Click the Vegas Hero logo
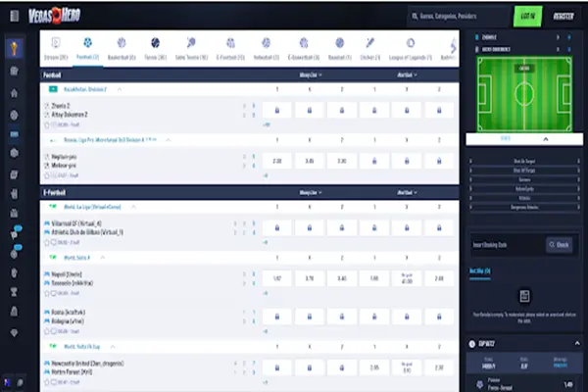 point(54,16)
